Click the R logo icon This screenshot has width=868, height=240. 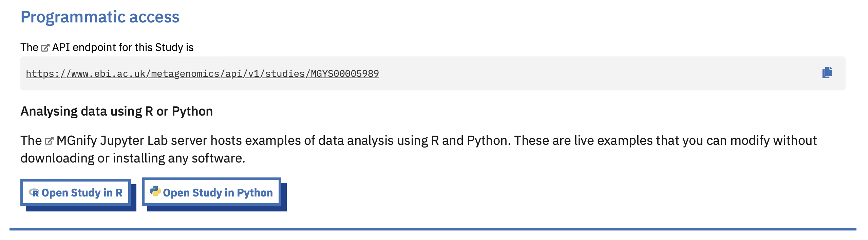[34, 193]
